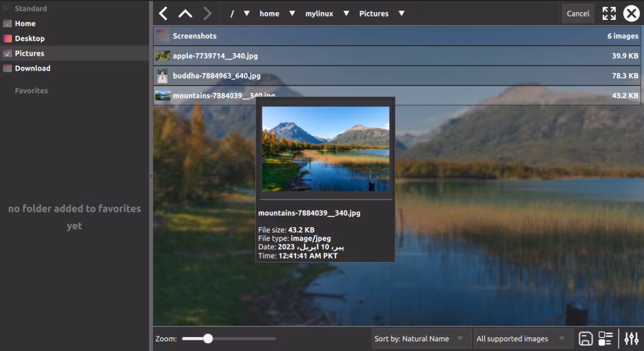Open the All supported images filter dropdown
The height and width of the screenshot is (351, 644).
(x=523, y=339)
